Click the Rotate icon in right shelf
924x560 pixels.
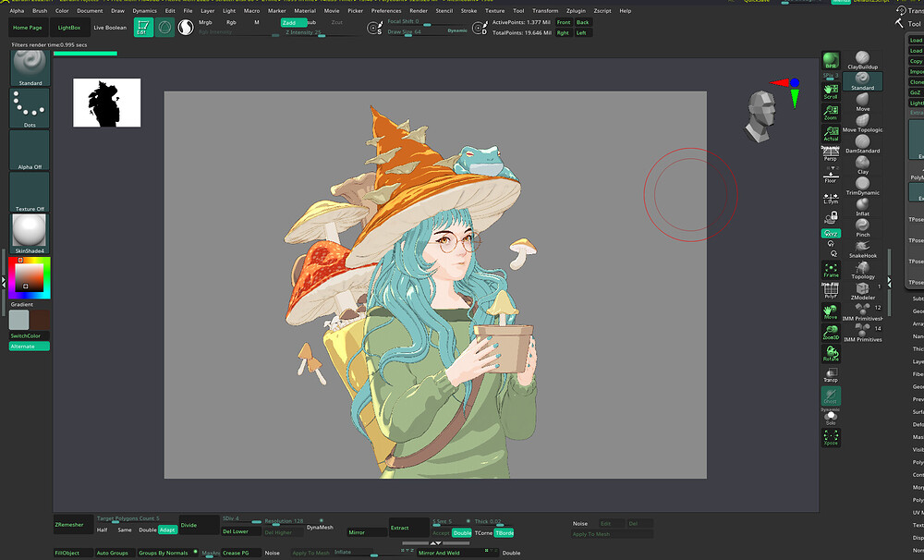(831, 354)
